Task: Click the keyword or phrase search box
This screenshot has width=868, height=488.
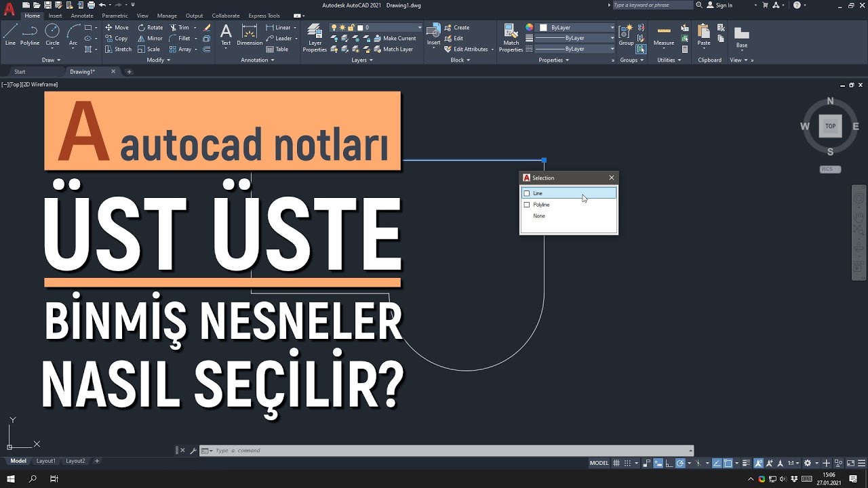Action: [652, 5]
